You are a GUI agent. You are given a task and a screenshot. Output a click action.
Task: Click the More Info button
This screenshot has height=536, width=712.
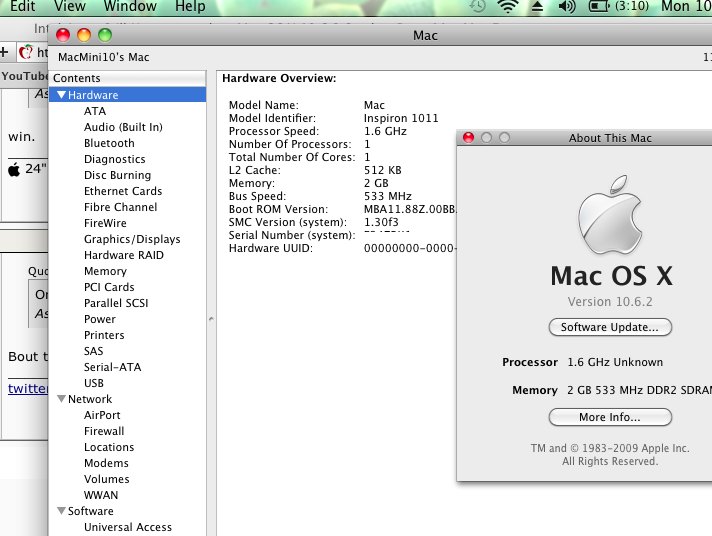(610, 417)
